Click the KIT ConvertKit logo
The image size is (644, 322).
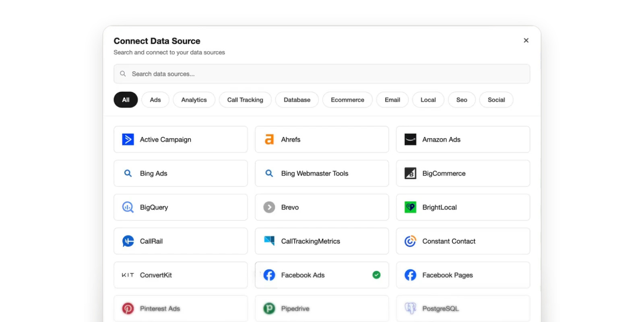(x=128, y=275)
